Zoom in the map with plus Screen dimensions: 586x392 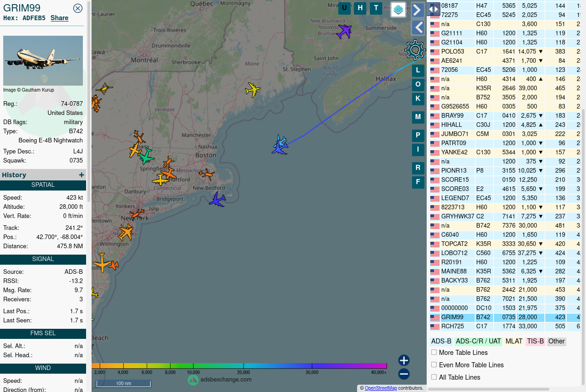pyautogui.click(x=404, y=360)
